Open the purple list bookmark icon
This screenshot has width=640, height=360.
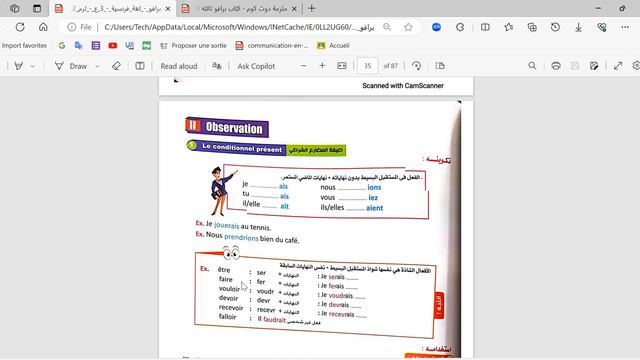point(96,45)
